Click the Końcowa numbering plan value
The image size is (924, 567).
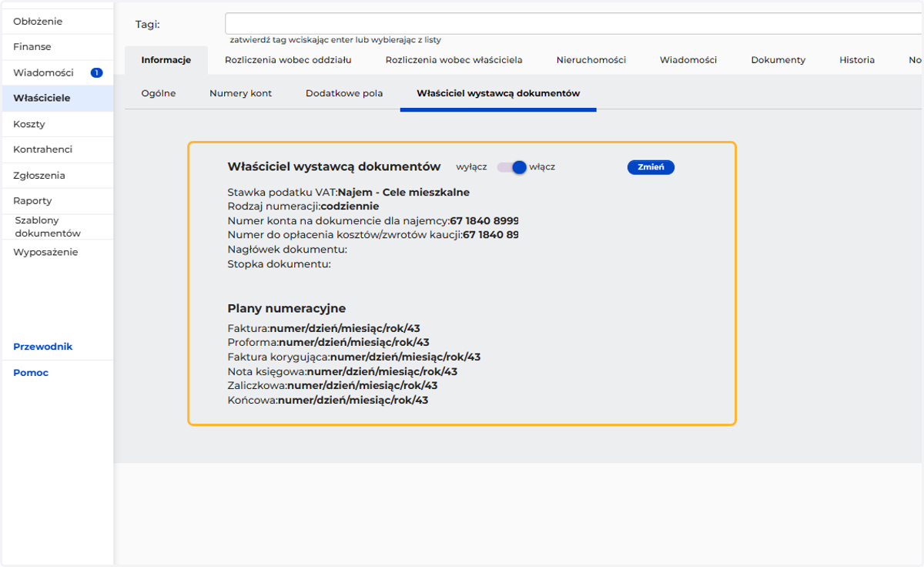(x=353, y=401)
